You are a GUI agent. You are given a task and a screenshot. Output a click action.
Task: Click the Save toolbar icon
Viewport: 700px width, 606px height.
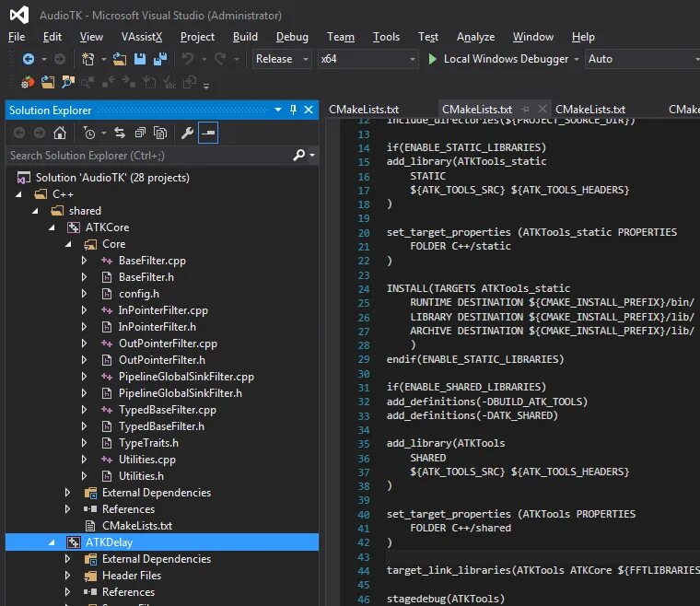click(x=140, y=59)
